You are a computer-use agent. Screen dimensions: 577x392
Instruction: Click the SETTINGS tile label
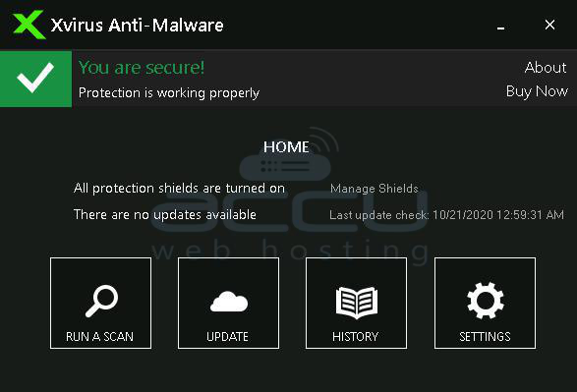click(485, 336)
